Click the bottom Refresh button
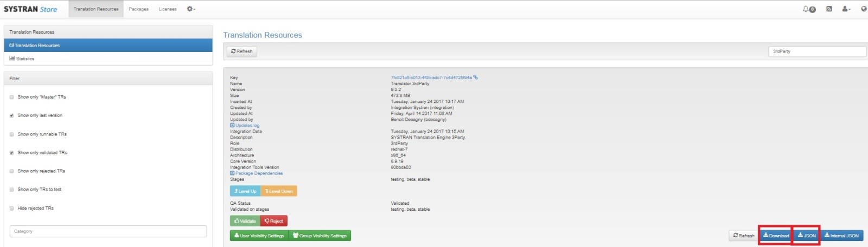 point(743,236)
